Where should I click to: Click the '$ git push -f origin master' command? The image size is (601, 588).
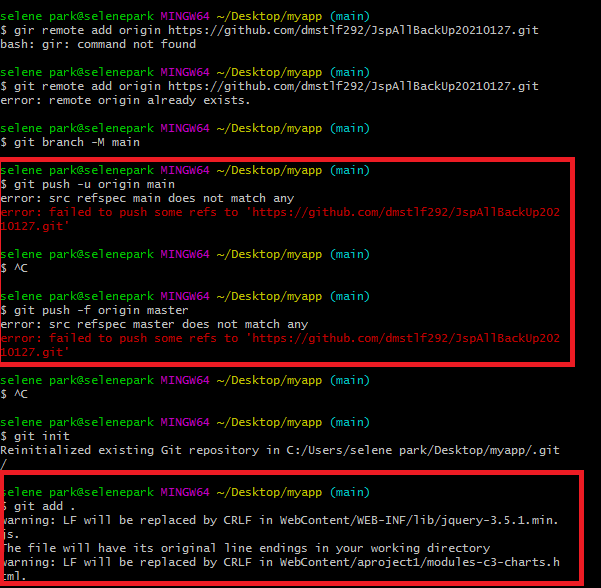point(95,310)
